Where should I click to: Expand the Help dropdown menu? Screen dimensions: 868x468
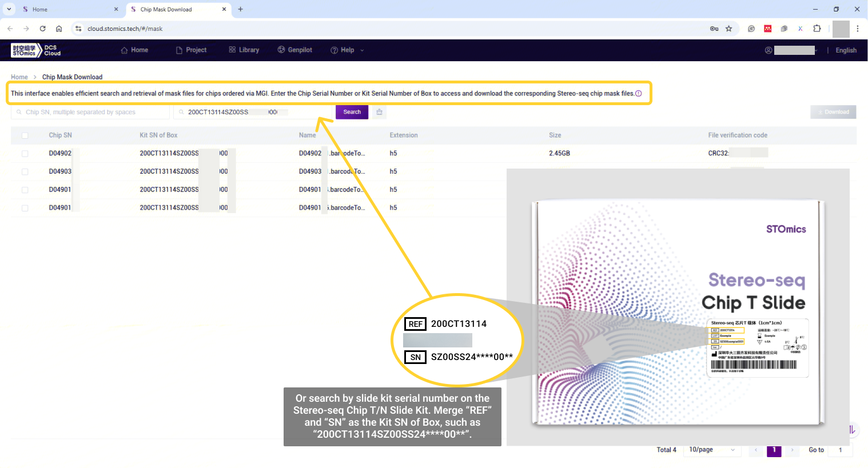[x=347, y=50]
